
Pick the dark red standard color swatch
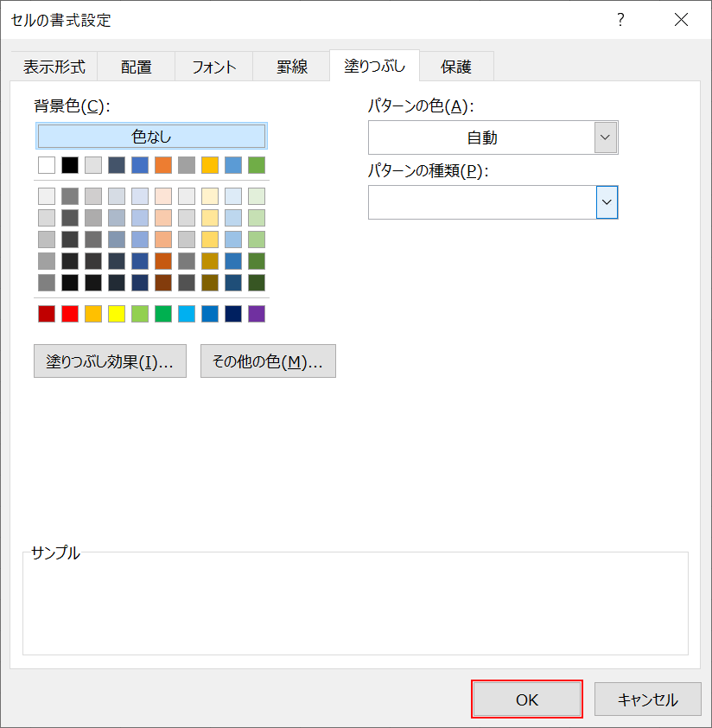[x=47, y=314]
